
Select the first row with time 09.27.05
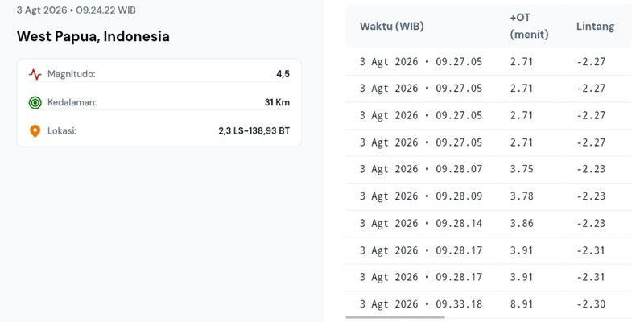[x=489, y=62]
